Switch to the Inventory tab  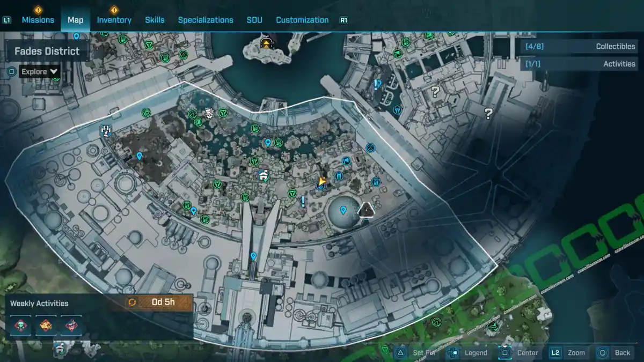[x=114, y=20]
